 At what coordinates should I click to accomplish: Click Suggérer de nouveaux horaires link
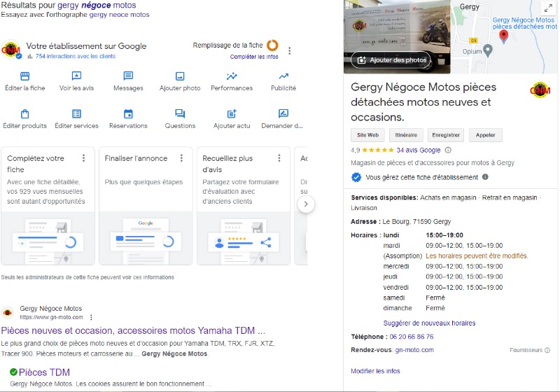pos(429,323)
